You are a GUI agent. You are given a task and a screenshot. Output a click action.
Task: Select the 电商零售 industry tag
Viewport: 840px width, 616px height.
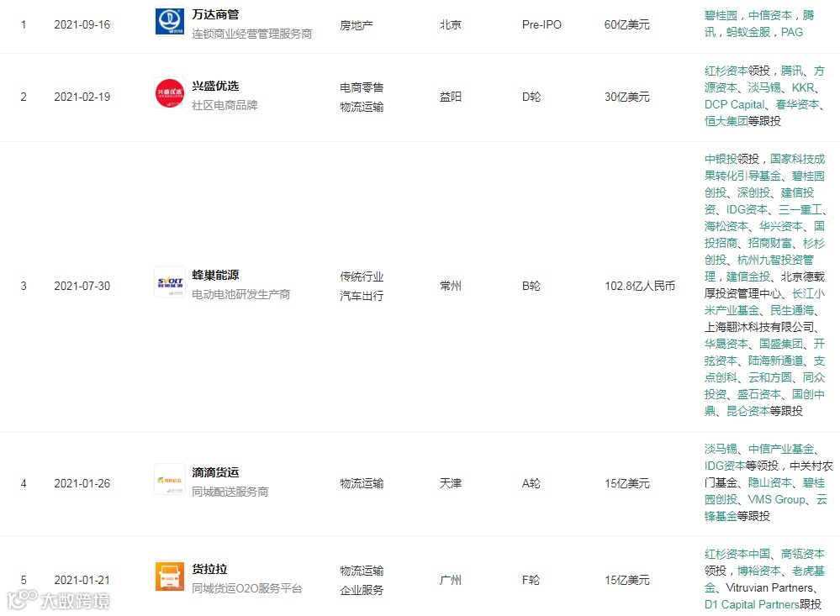(362, 87)
